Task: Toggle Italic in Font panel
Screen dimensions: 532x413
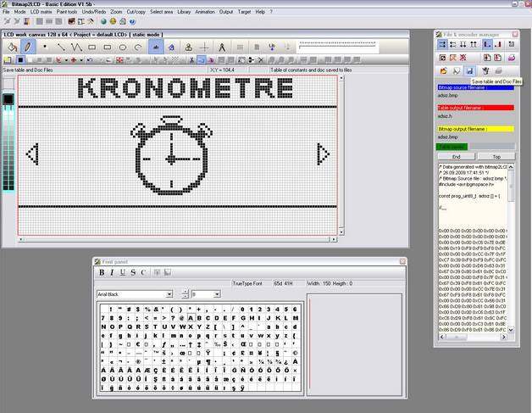Action: pyautogui.click(x=112, y=272)
